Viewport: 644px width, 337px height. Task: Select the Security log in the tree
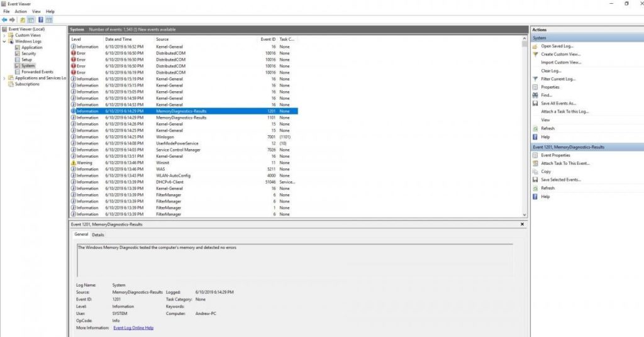click(29, 53)
